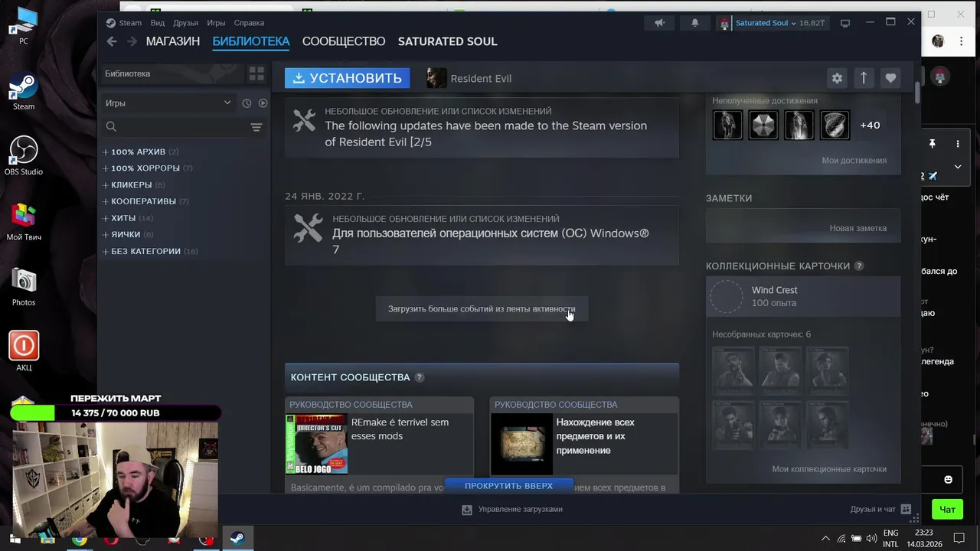980x551 pixels.
Task: Open the Мои достижения link
Action: (854, 161)
